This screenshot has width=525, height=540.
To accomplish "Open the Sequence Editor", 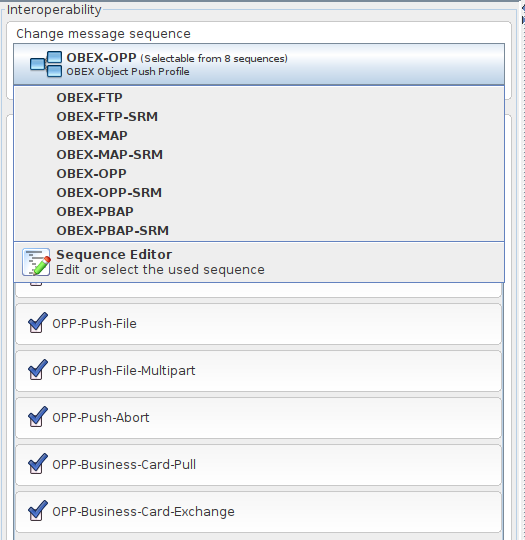I will [x=259, y=262].
